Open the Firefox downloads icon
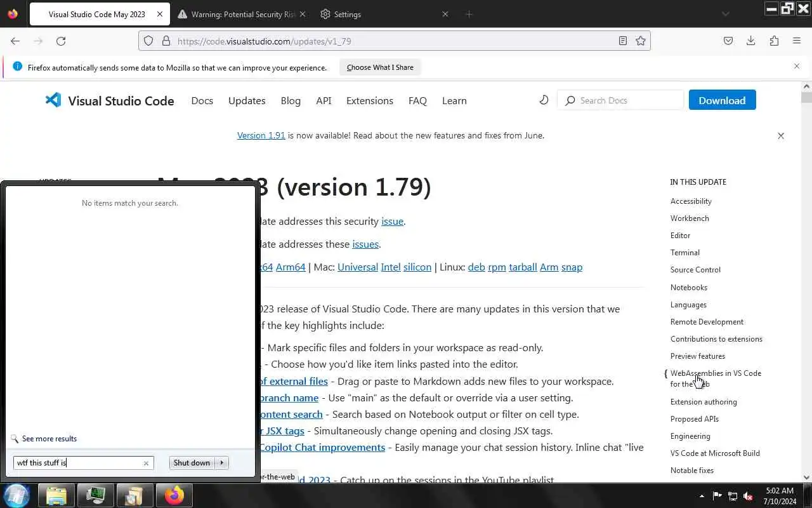Image resolution: width=812 pixels, height=508 pixels. click(x=751, y=41)
